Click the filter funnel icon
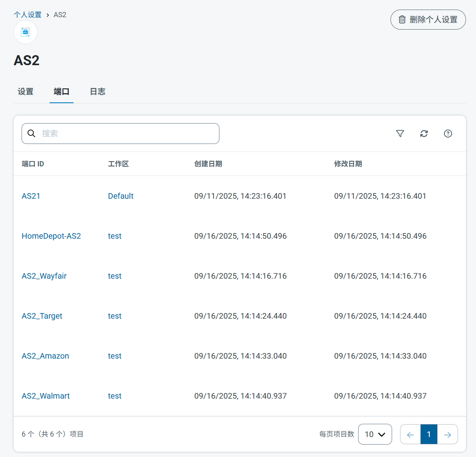This screenshot has width=476, height=457. tap(400, 134)
